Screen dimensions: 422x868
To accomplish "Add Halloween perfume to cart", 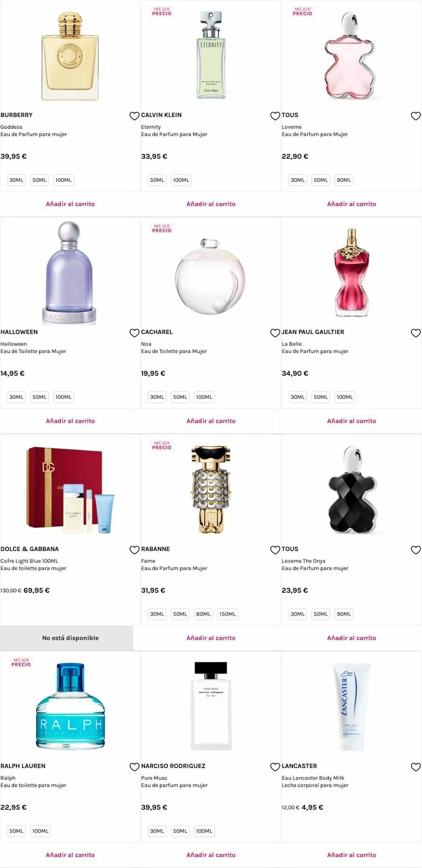I will (x=70, y=421).
